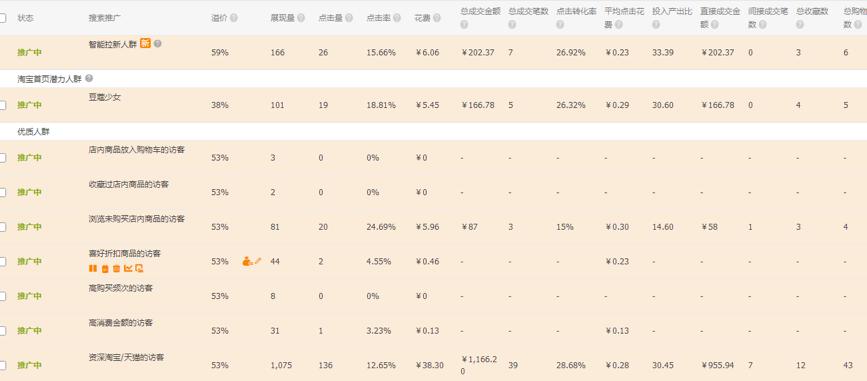Viewport: 867px width, 381px height.
Task: Sort by the 点击量 column header
Action: coord(331,18)
